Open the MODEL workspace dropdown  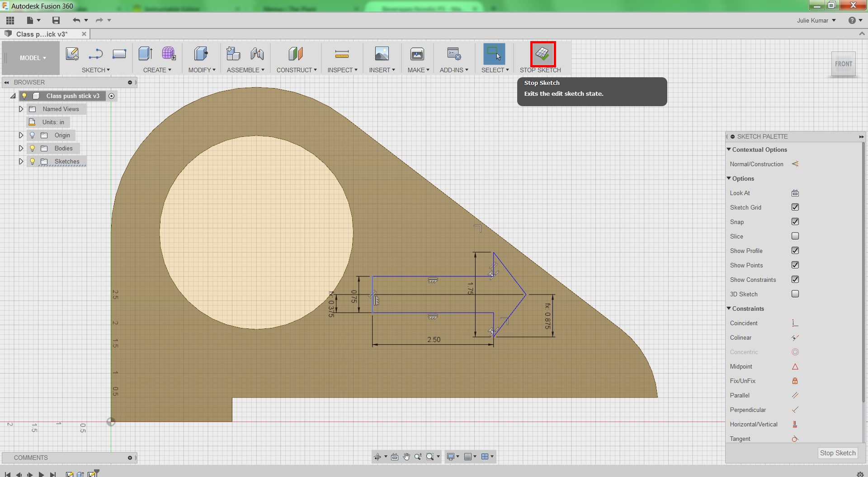(33, 58)
